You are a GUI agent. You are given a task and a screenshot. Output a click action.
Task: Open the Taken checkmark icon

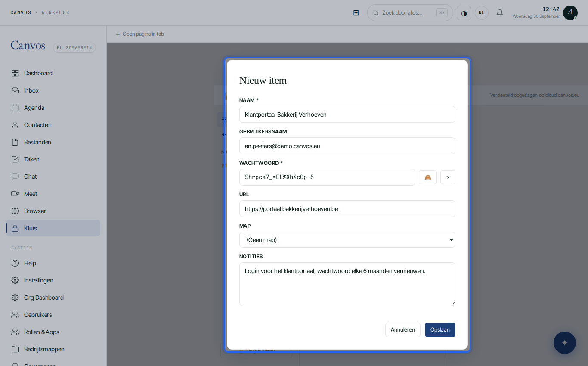point(15,159)
